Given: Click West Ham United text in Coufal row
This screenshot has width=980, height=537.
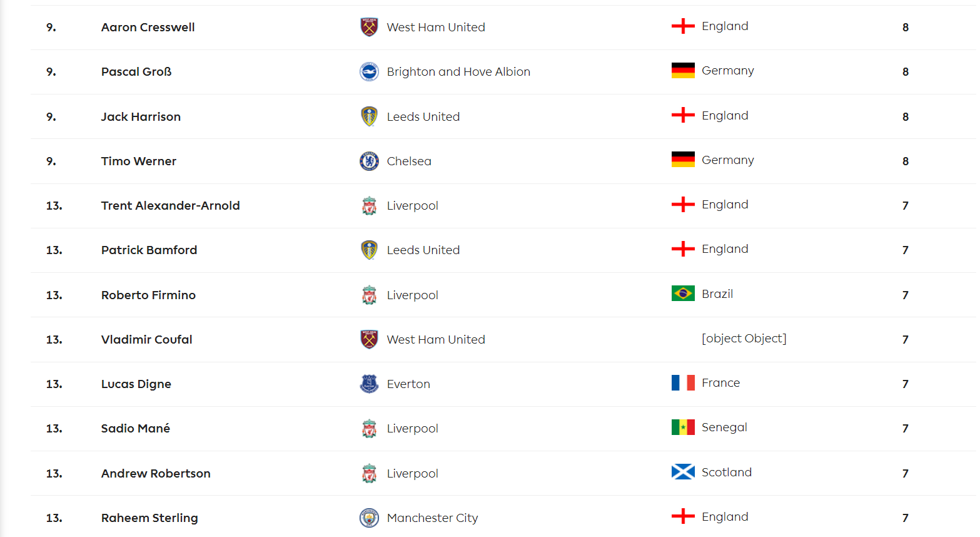Looking at the screenshot, I should point(436,339).
